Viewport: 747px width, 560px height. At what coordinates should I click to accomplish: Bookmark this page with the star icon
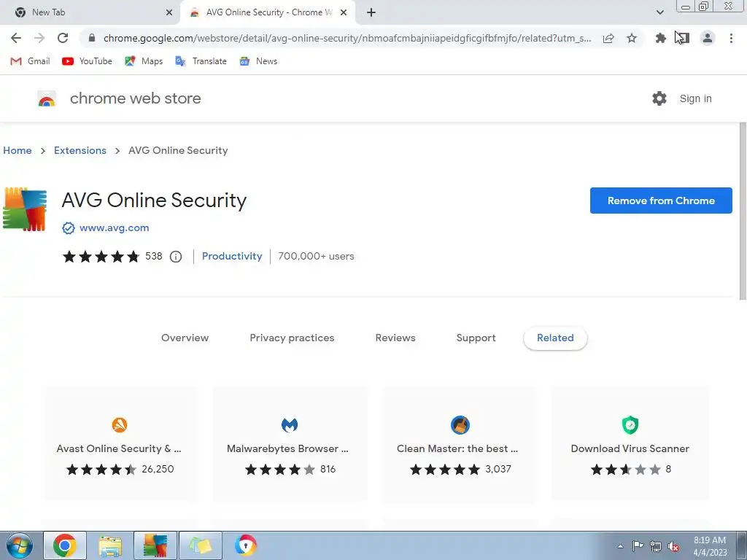[x=632, y=38]
